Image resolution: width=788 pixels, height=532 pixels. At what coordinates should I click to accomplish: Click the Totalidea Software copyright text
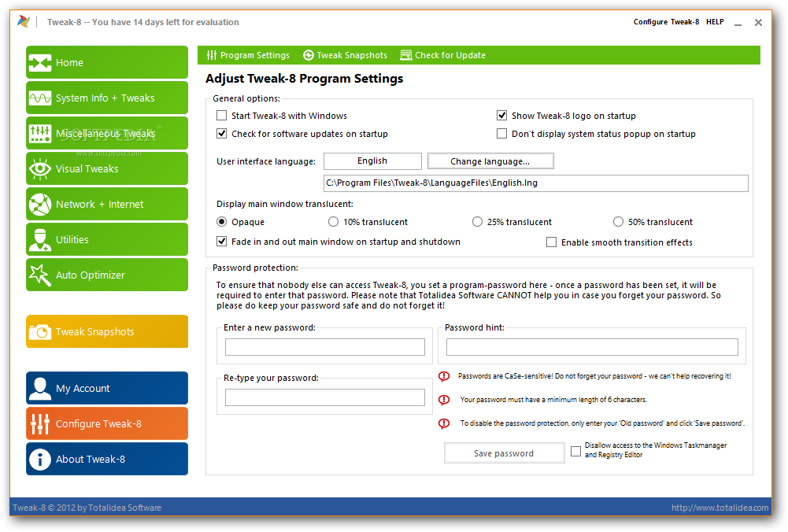(87, 508)
